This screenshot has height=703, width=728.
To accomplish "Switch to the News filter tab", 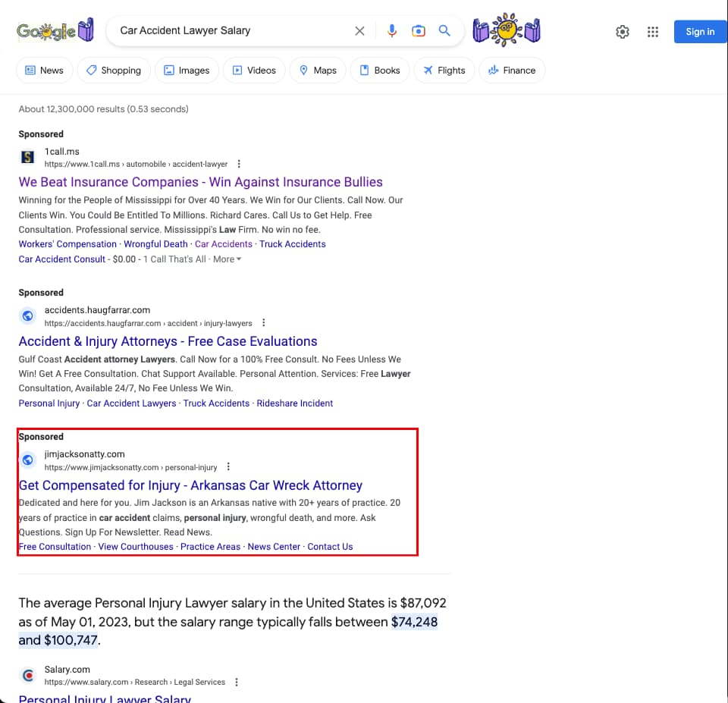I will point(45,70).
